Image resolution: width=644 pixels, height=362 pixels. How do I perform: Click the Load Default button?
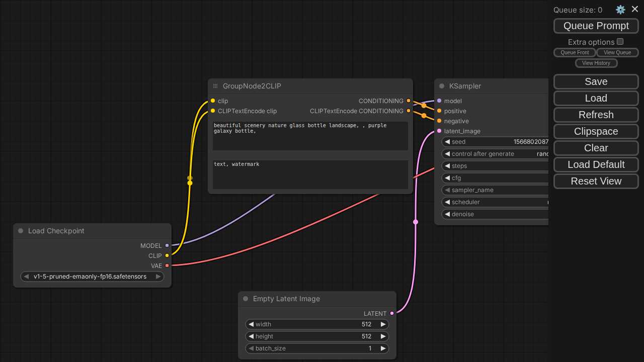(596, 164)
